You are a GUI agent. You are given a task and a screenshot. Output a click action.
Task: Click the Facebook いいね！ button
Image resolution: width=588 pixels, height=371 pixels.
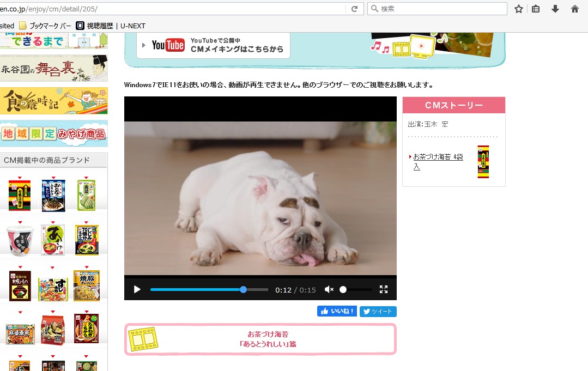coord(337,311)
